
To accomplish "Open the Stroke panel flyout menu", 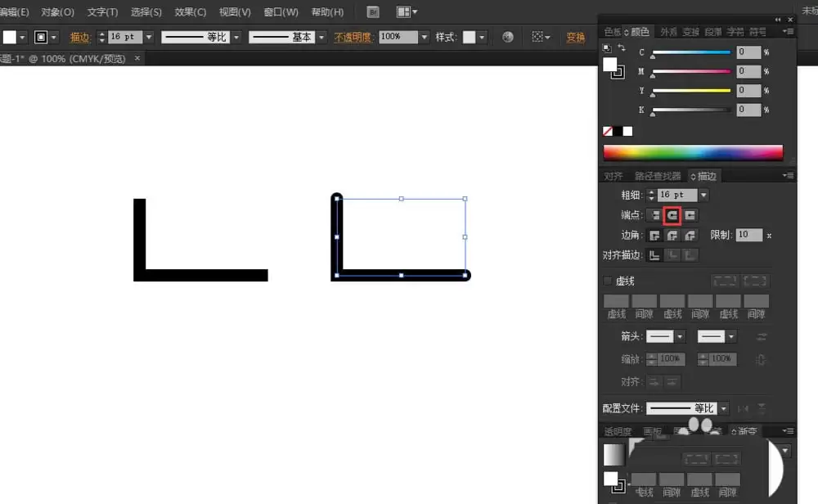I will [x=789, y=176].
